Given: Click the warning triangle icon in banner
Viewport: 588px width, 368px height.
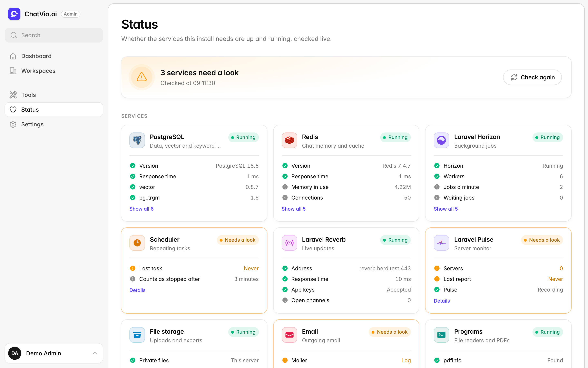Looking at the screenshot, I should [142, 77].
